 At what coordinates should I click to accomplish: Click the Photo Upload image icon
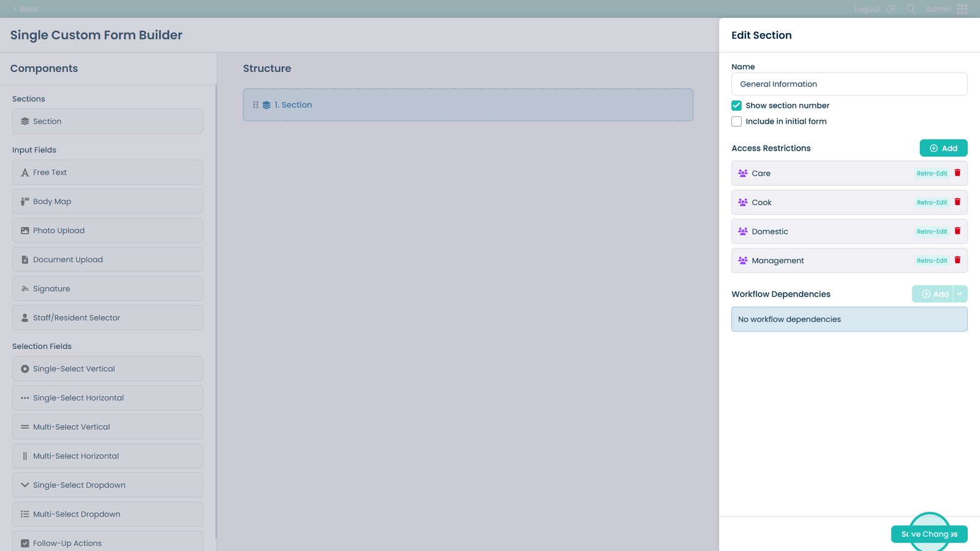tap(25, 231)
